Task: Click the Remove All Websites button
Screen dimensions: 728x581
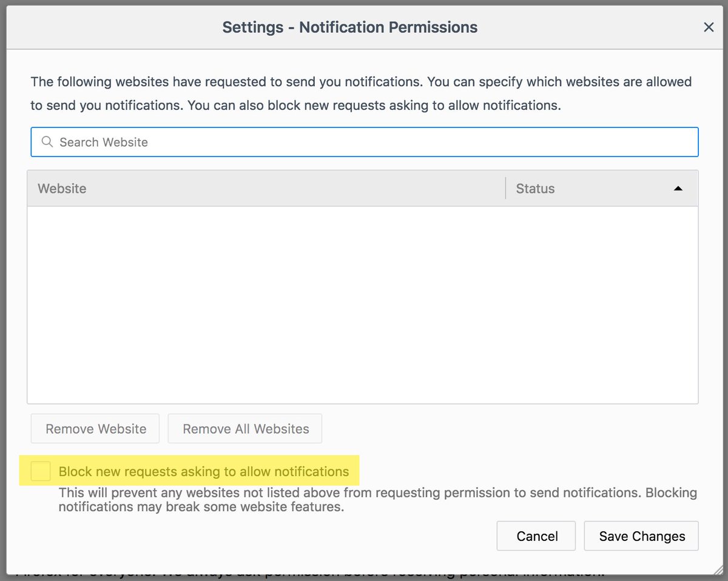Action: [x=245, y=429]
